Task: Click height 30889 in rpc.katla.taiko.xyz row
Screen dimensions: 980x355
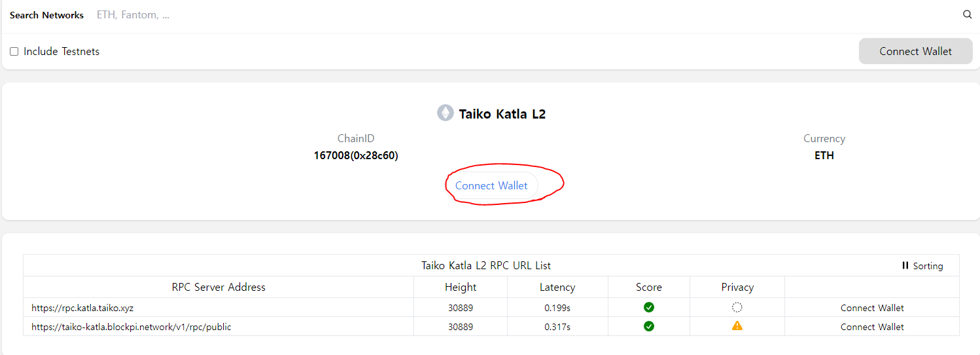Action: [461, 308]
